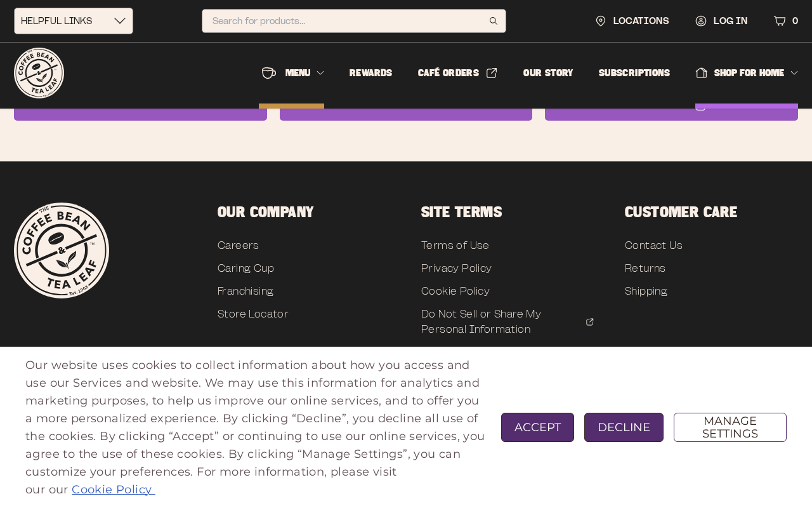Click the Log In user icon
The height and width of the screenshot is (508, 812).
tap(701, 21)
